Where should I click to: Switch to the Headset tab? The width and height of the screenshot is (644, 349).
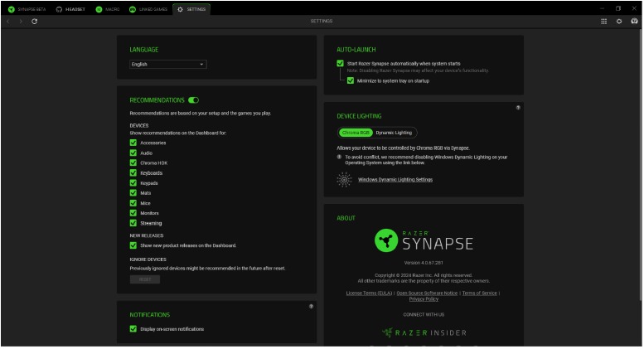point(70,9)
